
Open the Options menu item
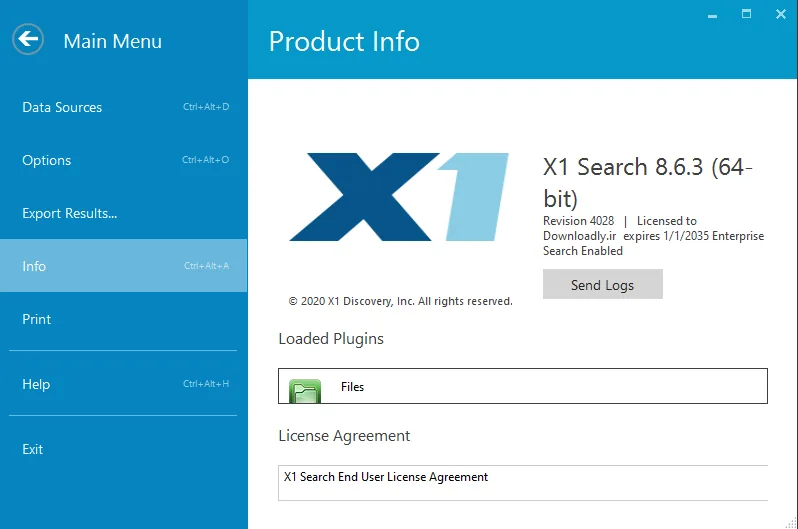coord(124,160)
